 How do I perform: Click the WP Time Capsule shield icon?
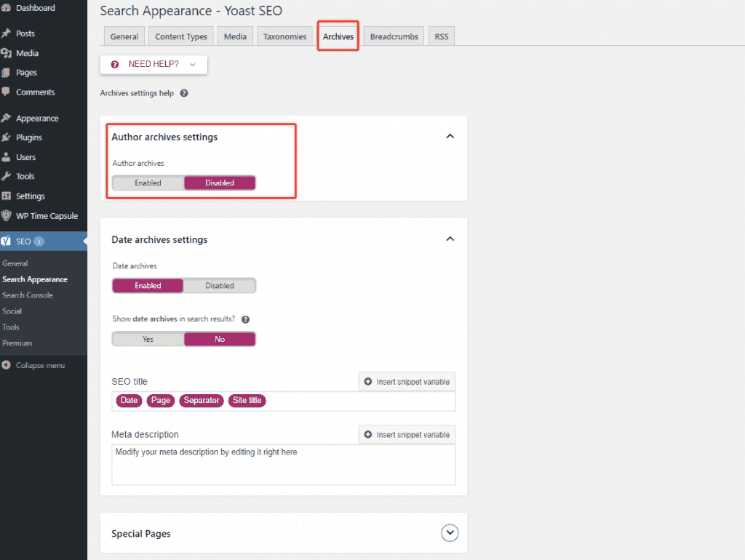[x=7, y=216]
